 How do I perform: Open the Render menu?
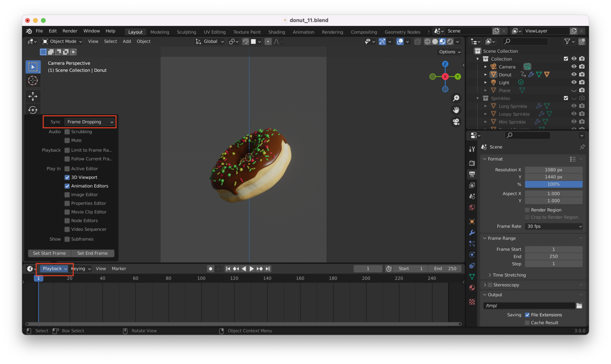click(70, 31)
